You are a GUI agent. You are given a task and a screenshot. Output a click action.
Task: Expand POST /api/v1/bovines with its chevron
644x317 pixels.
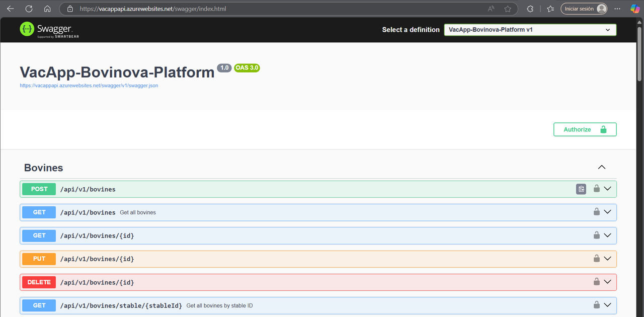[x=607, y=189]
